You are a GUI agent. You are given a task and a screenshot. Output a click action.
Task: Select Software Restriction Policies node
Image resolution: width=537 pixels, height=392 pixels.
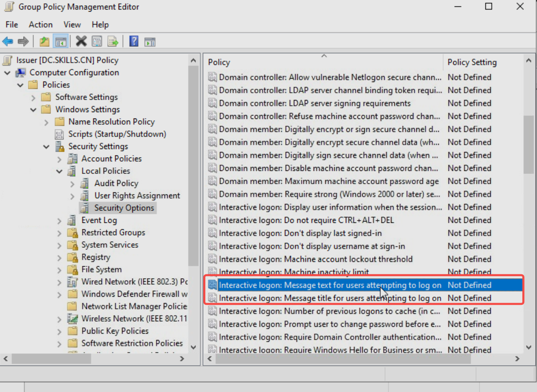tap(132, 343)
